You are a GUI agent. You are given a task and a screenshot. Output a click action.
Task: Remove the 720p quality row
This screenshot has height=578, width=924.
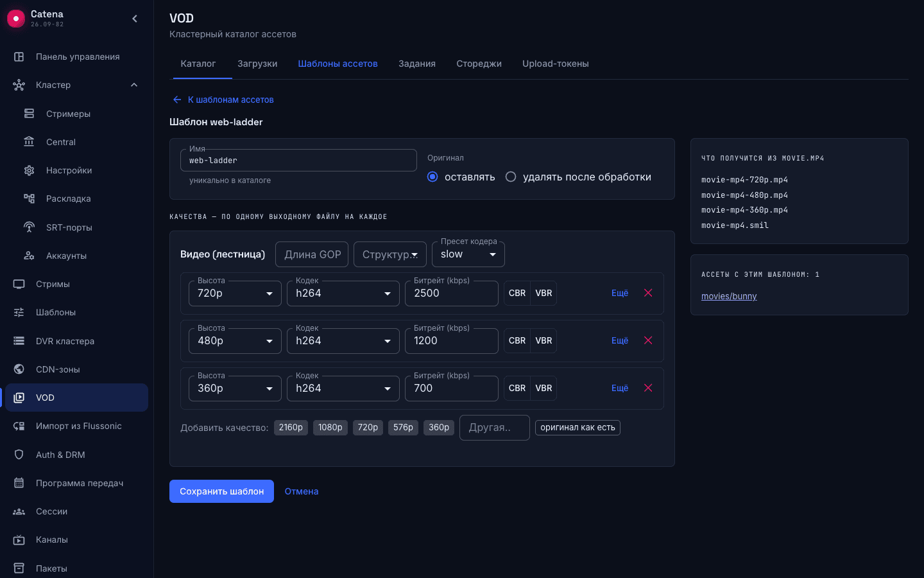point(648,293)
